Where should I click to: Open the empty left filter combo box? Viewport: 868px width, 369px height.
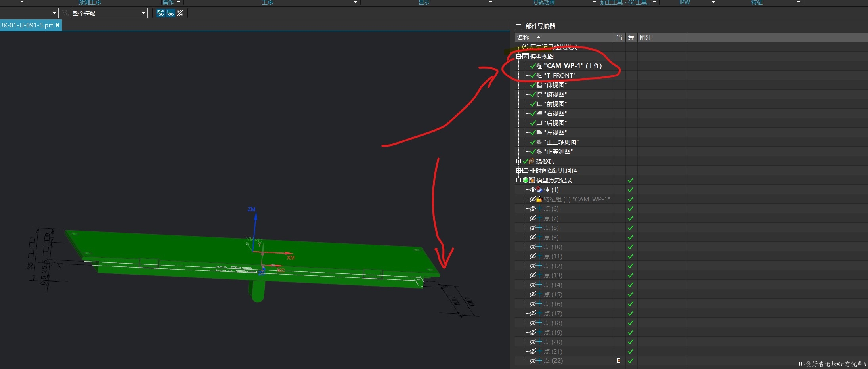pos(29,13)
